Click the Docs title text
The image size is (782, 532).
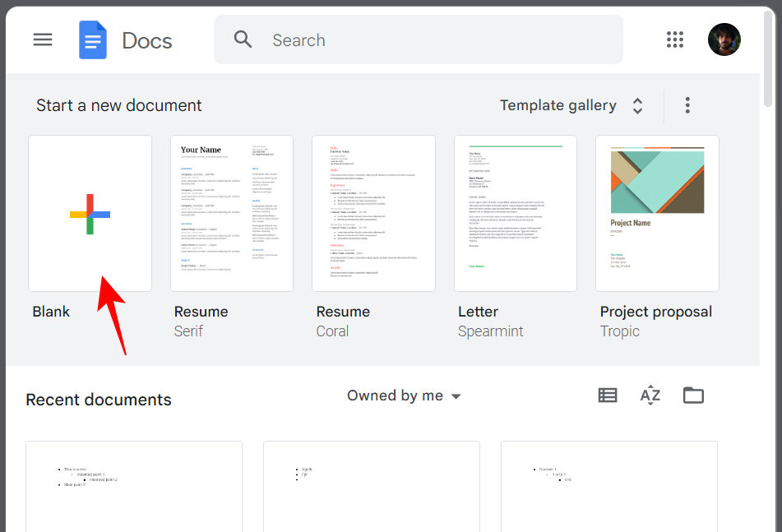tap(147, 40)
